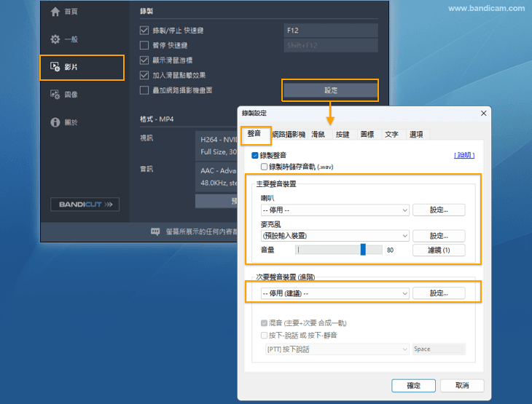The image size is (532, 404).
Task: Enable 暫停 快速鍵 checkbox
Action: pos(144,45)
